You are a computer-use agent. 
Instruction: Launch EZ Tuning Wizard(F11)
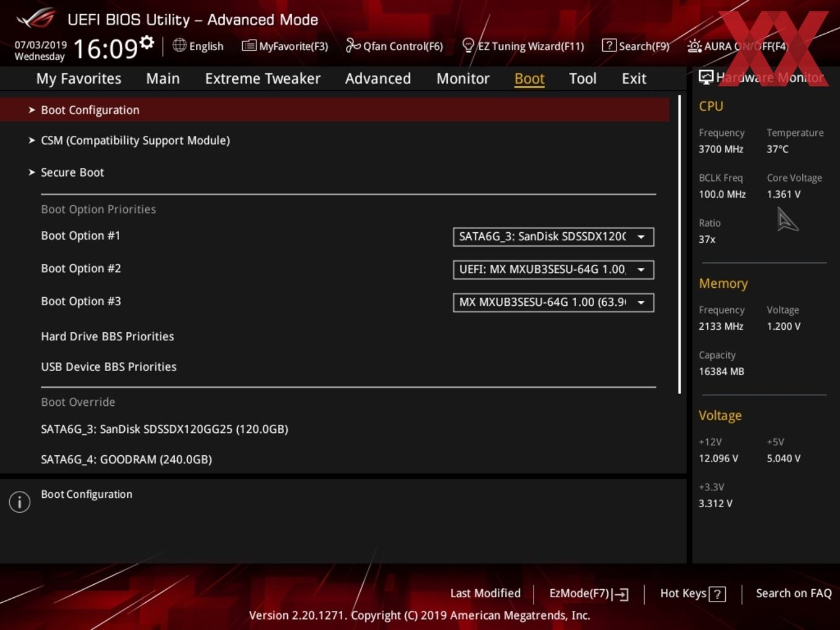coord(531,46)
